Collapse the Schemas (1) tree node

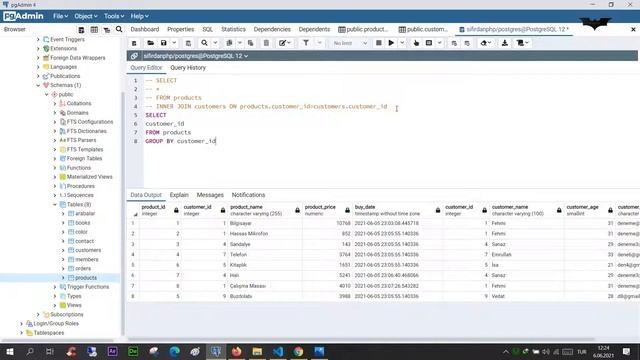(x=38, y=85)
